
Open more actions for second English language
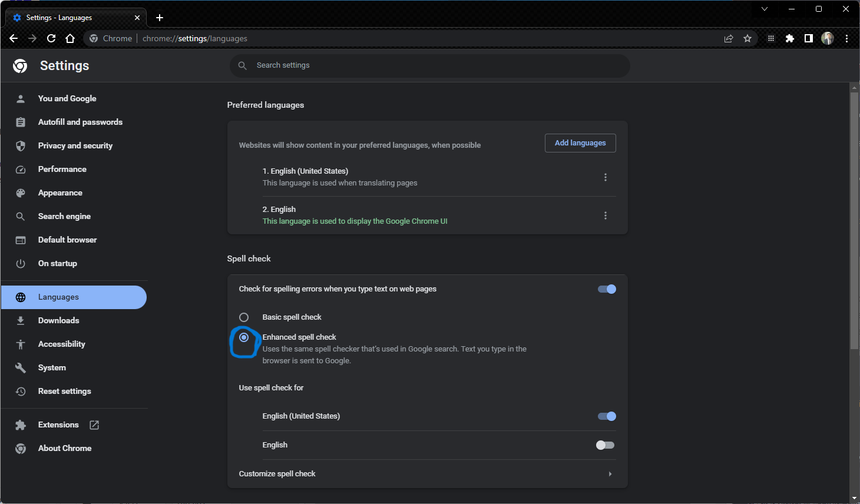pos(605,215)
